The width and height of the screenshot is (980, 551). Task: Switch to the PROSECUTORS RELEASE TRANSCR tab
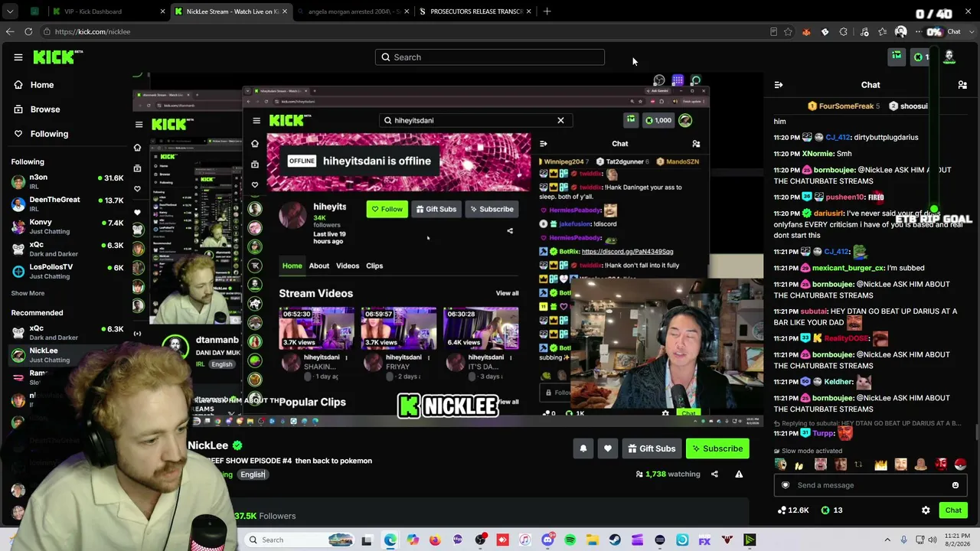tap(476, 11)
